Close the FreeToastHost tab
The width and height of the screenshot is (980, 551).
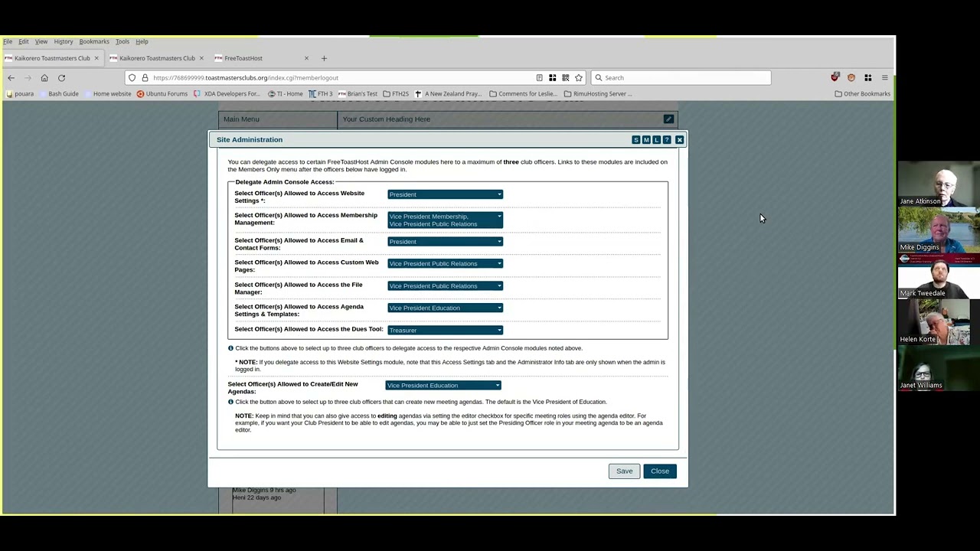[306, 58]
